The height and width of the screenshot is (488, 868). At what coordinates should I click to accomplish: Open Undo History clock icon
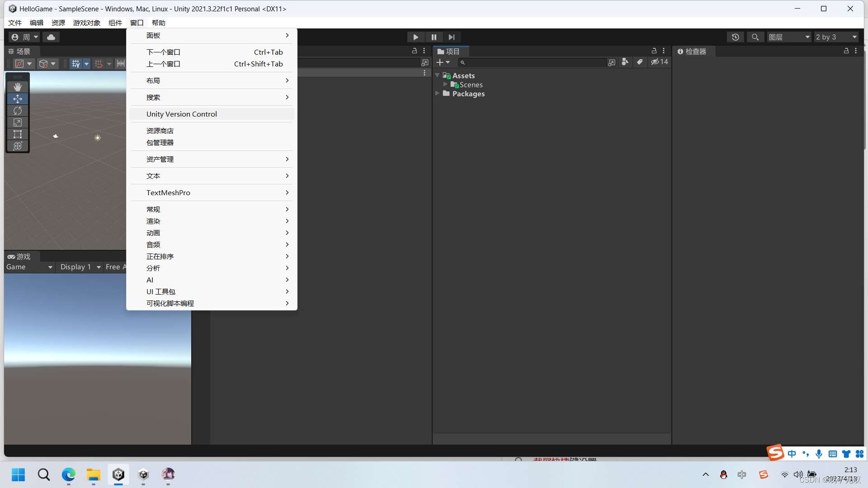(736, 37)
